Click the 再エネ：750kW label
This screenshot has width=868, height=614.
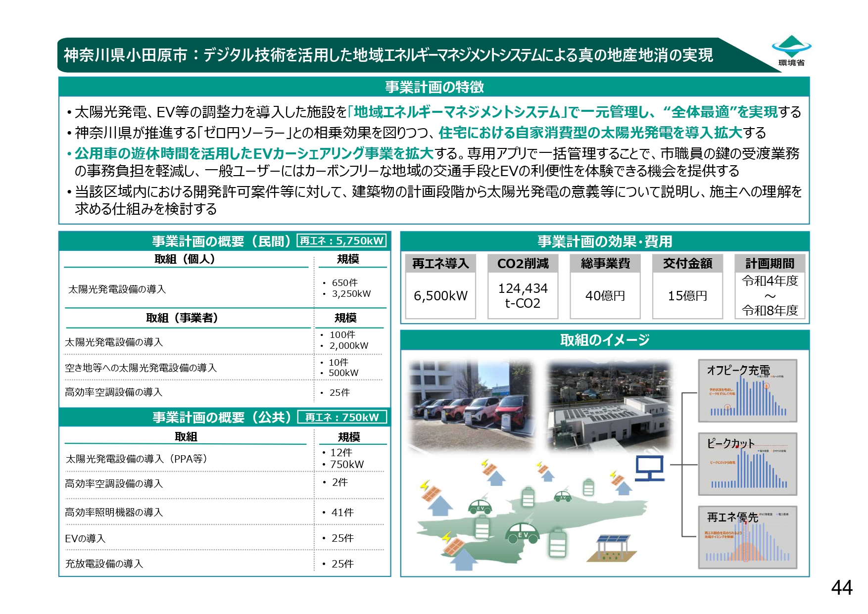coord(342,417)
